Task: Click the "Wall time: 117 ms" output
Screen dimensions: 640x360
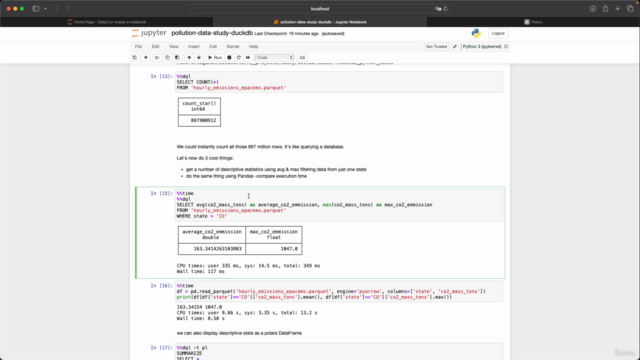Action: pyautogui.click(x=200, y=271)
